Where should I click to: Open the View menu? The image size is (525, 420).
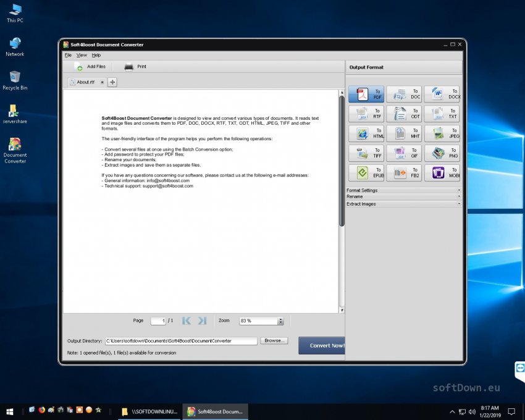81,54
